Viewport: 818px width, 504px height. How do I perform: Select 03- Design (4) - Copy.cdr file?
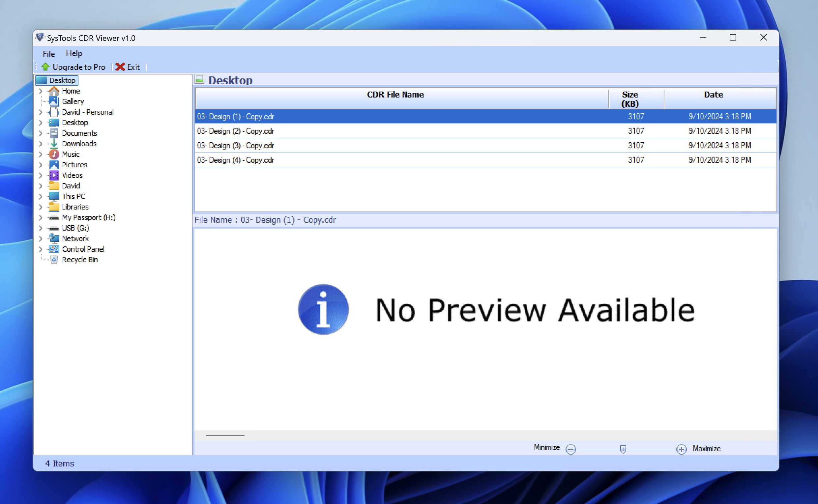click(485, 160)
